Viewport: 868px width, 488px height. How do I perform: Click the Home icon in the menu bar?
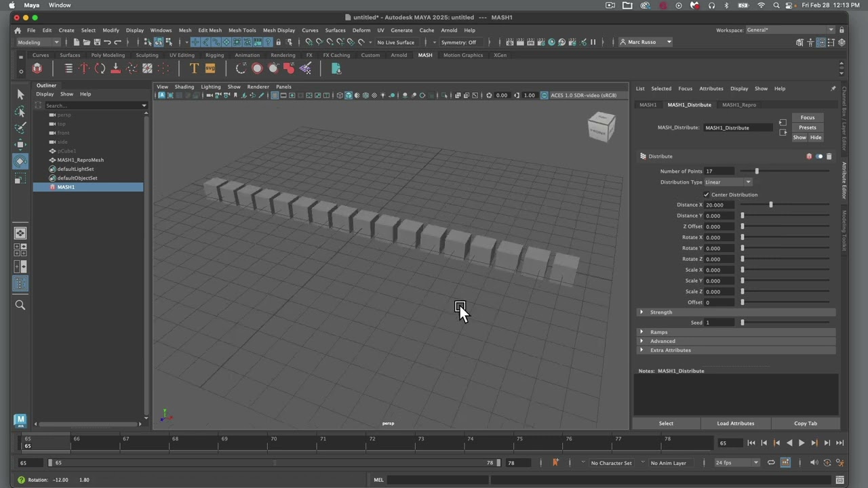[x=18, y=30]
